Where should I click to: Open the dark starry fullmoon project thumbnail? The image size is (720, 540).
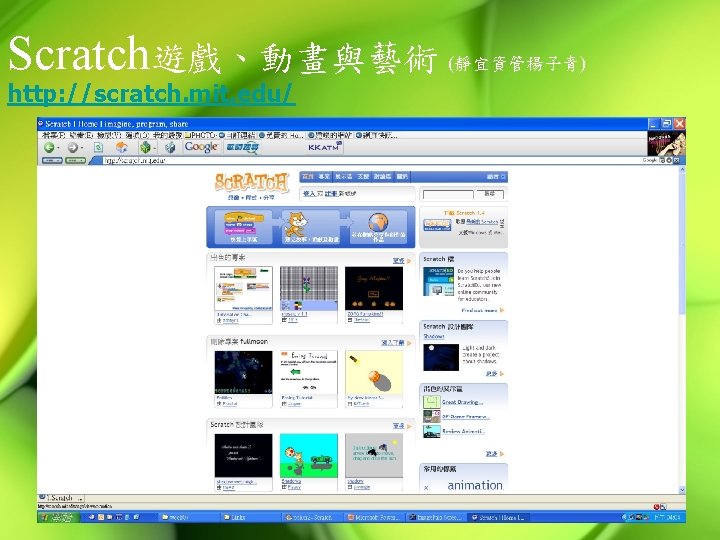point(243,372)
